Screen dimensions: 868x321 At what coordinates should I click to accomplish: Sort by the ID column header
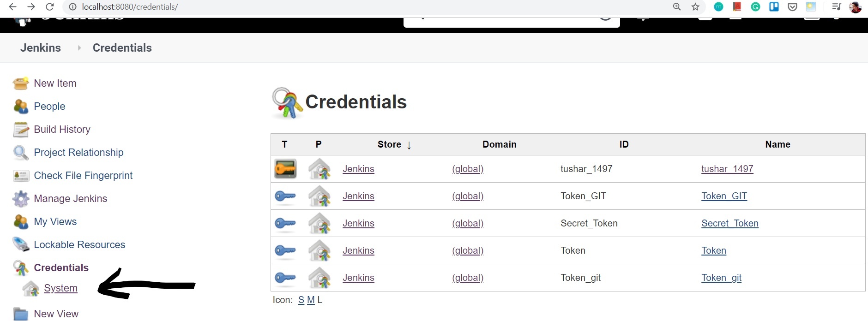pos(624,144)
